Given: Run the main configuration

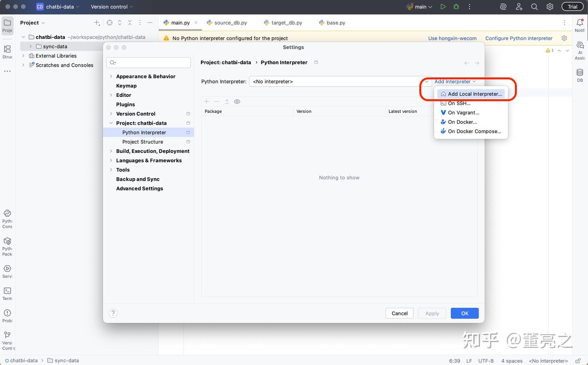Looking at the screenshot, I should tap(443, 7).
